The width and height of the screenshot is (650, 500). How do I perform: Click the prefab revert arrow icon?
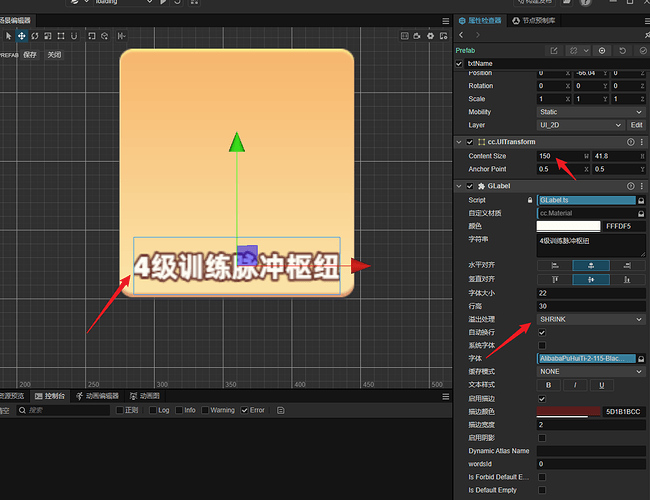[622, 51]
